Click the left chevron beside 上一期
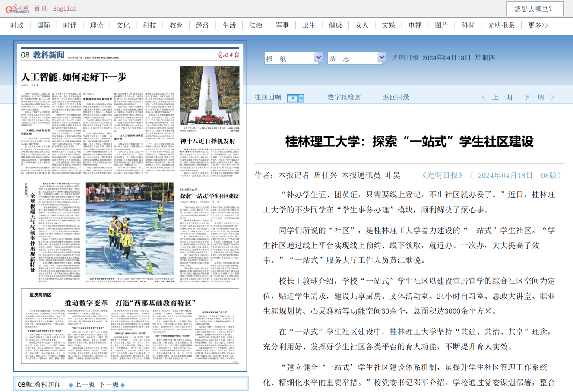This screenshot has width=573, height=392. (484, 98)
